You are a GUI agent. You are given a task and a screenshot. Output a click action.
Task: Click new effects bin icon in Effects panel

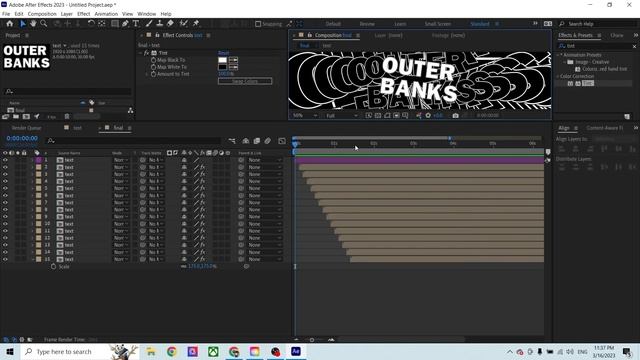(x=627, y=116)
